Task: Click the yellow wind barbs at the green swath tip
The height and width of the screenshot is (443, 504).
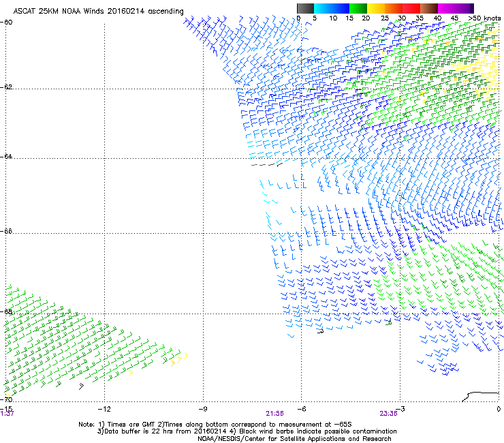Action: coord(179,359)
